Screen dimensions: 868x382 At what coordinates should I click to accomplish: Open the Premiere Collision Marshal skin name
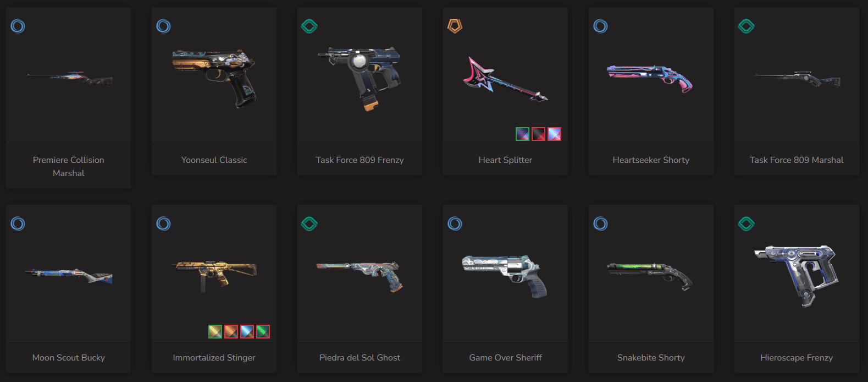69,166
